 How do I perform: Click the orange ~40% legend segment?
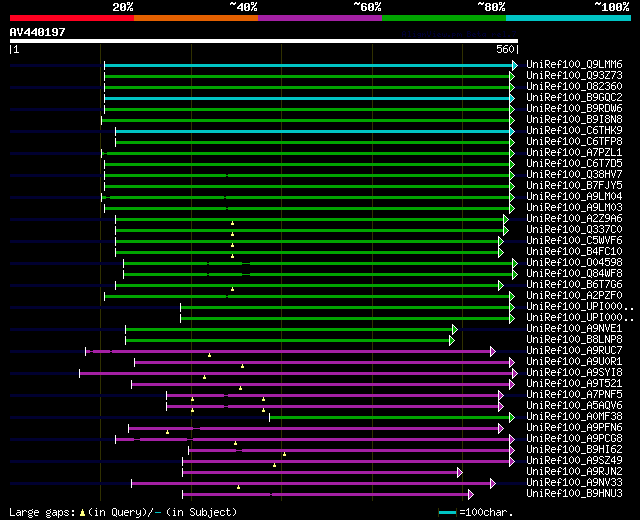point(196,18)
